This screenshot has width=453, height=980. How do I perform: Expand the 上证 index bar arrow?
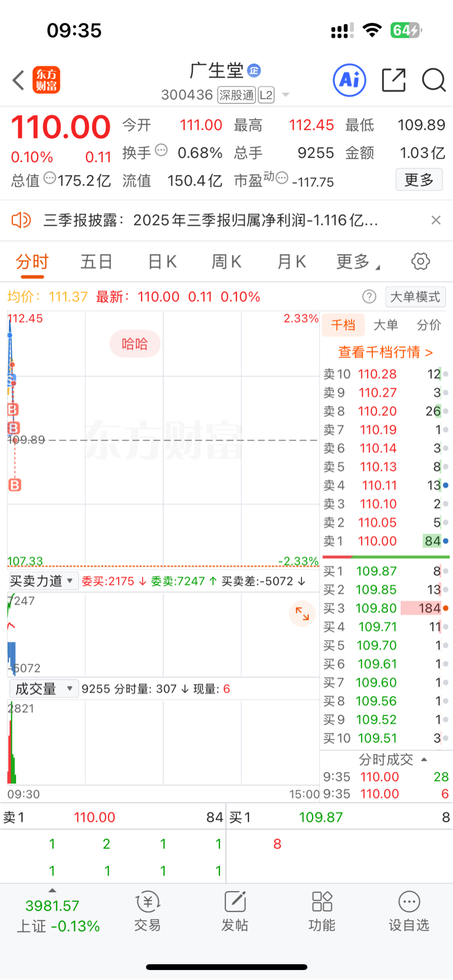pyautogui.click(x=52, y=890)
